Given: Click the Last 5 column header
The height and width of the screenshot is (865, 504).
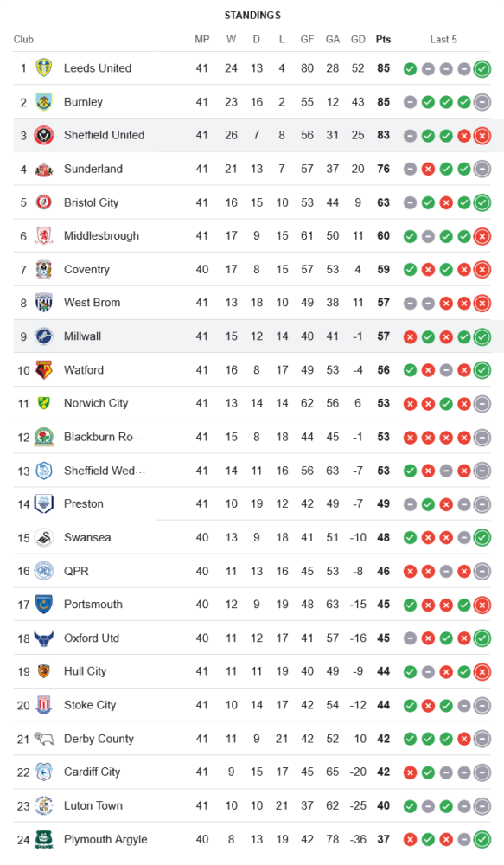Looking at the screenshot, I should pyautogui.click(x=443, y=39).
